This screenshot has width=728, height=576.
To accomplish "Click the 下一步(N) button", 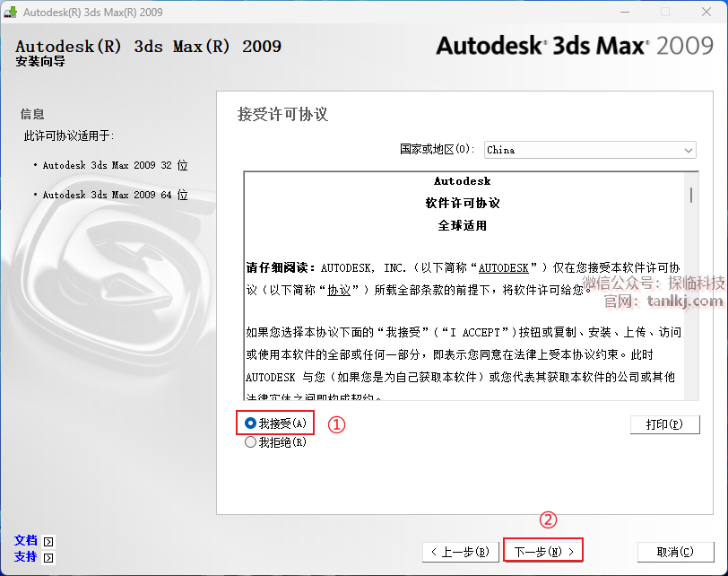I will [x=543, y=552].
